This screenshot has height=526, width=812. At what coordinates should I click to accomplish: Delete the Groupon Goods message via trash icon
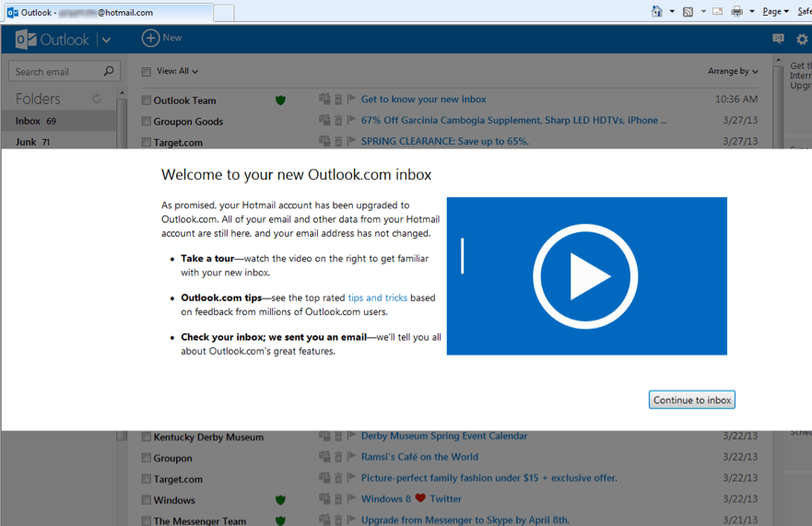point(338,120)
